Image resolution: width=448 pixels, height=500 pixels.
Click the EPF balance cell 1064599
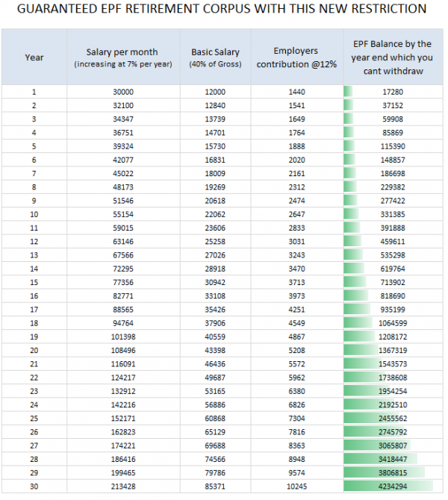pos(388,322)
